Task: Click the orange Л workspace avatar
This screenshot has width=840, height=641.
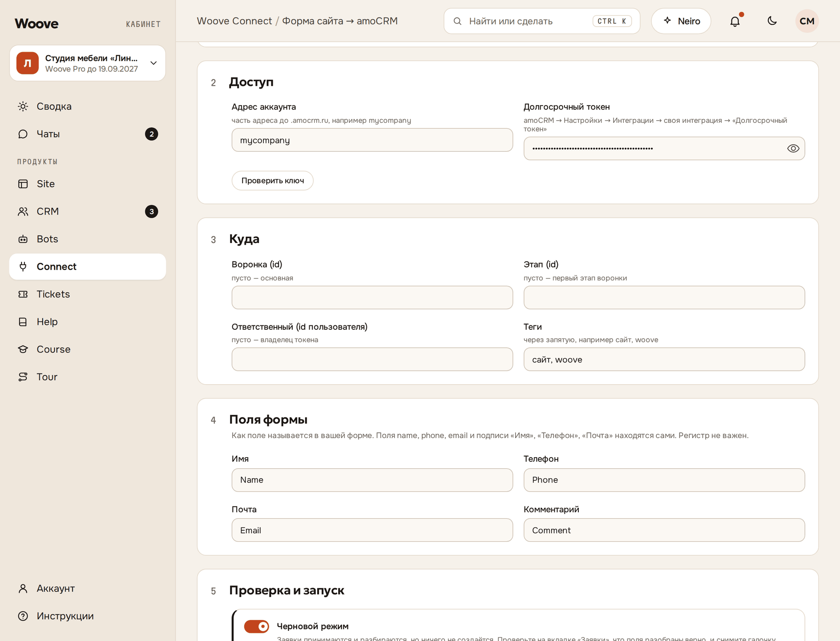Action: pos(28,63)
